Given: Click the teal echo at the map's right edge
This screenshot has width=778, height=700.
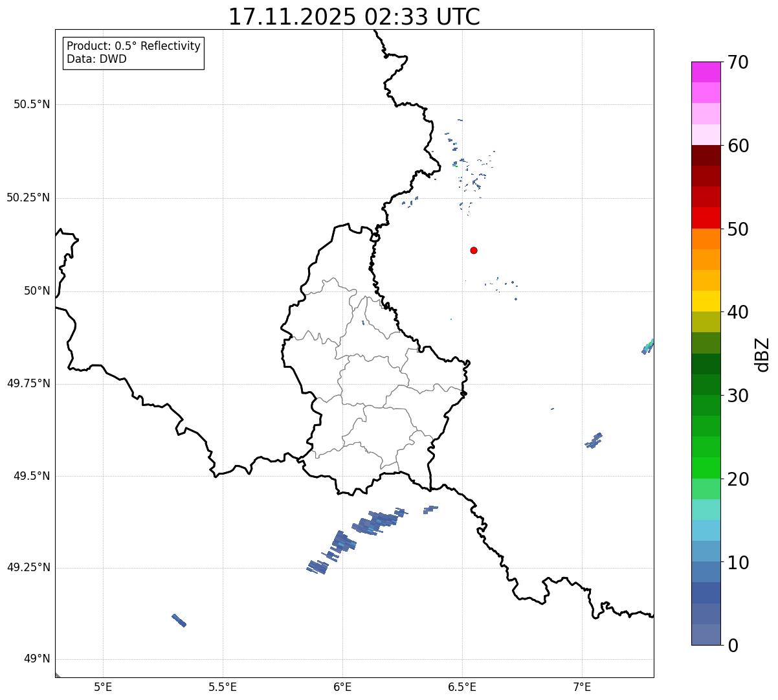Looking at the screenshot, I should pos(648,346).
